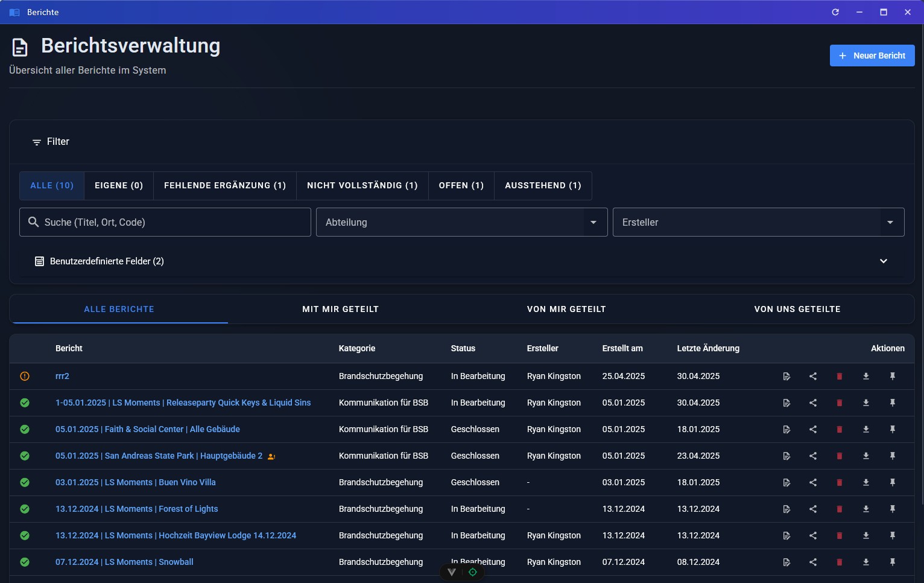
Task: Pin the rrr2 report
Action: [x=893, y=376]
